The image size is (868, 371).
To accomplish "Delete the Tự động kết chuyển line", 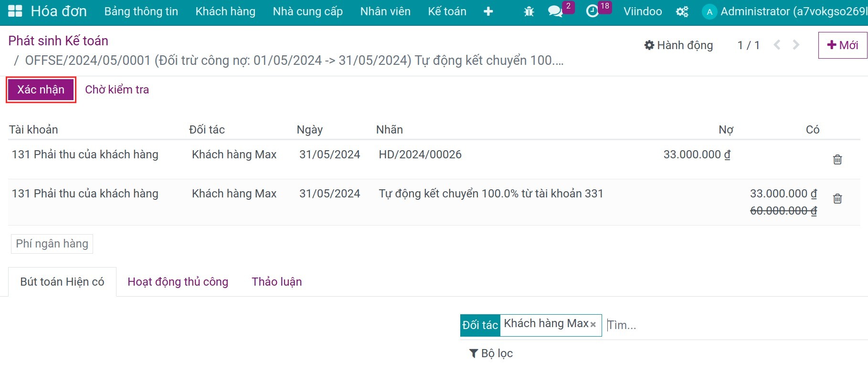I will pos(837,198).
